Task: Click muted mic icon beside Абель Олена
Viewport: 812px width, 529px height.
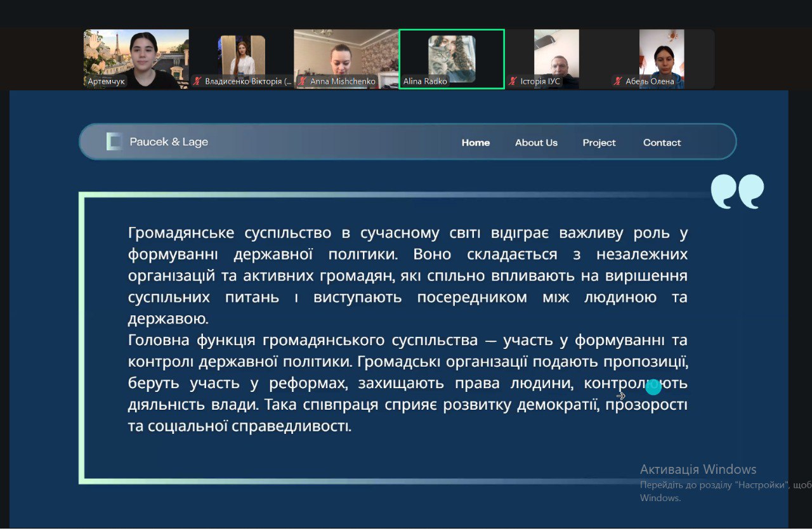Action: click(x=617, y=81)
